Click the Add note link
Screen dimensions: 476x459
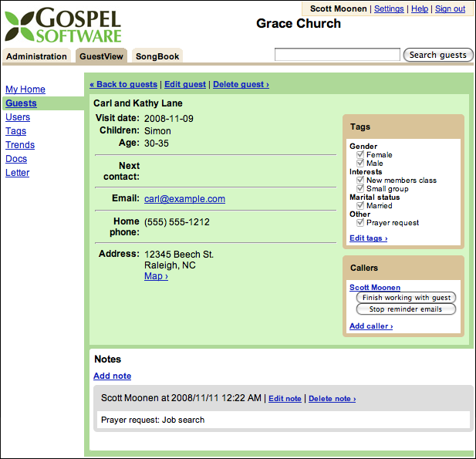click(113, 376)
